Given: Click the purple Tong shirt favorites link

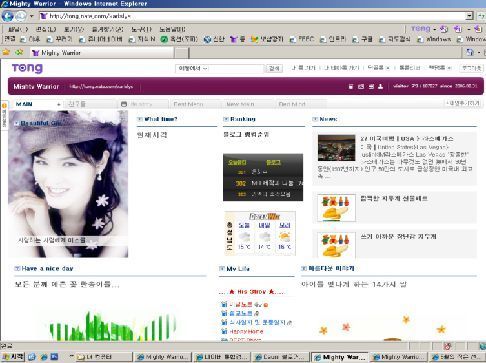Looking at the screenshot, I should tap(238, 39).
